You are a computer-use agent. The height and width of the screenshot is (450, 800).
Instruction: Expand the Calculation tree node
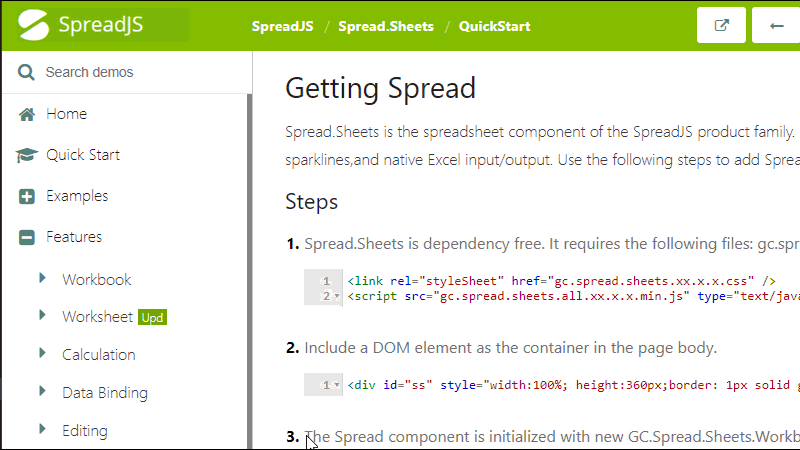(x=43, y=353)
